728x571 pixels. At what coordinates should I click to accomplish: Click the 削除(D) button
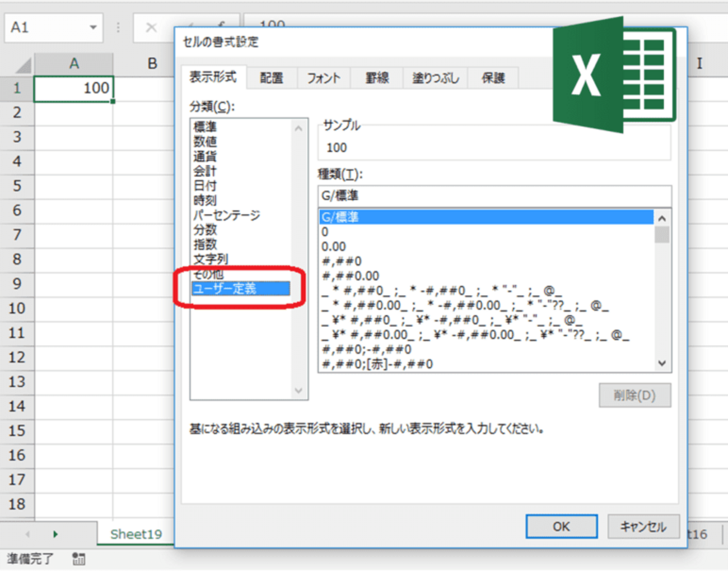[634, 396]
